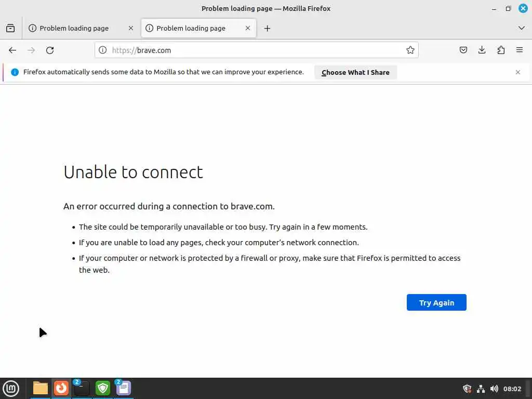Open the green shield taskbar app
This screenshot has width=532, height=399.
tap(102, 388)
